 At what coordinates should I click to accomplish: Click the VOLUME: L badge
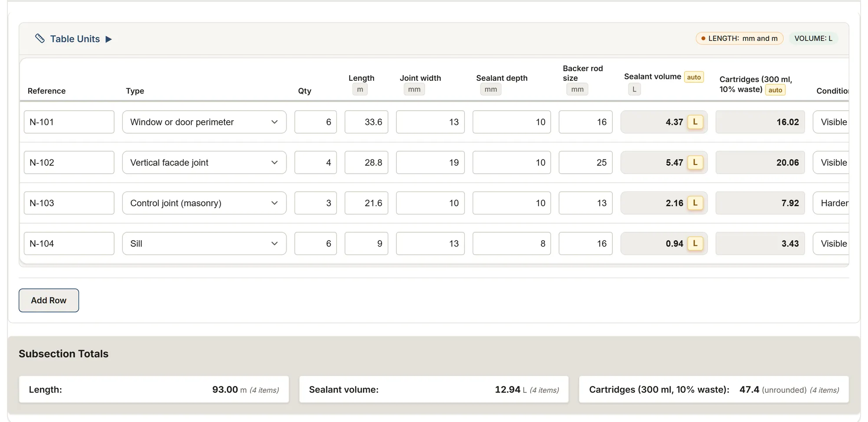point(813,38)
